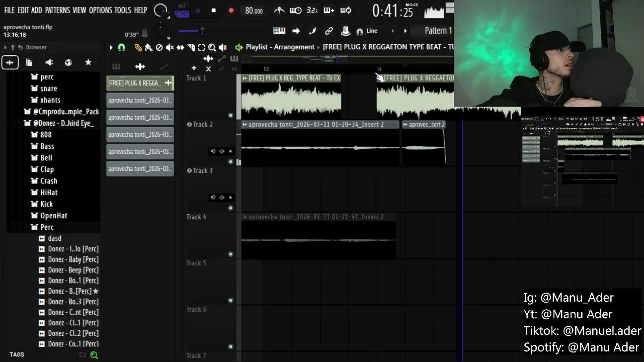
Task: Open the EDIT menu
Action: [23, 10]
